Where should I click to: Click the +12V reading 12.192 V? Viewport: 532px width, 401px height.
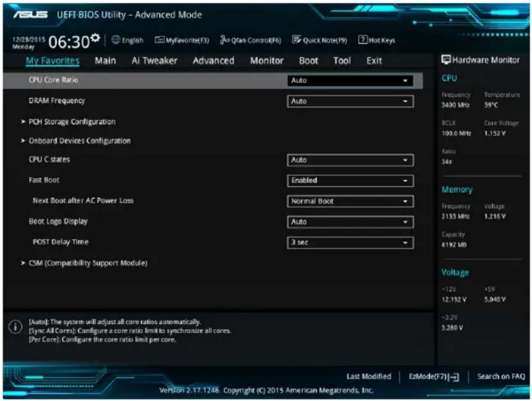(454, 299)
